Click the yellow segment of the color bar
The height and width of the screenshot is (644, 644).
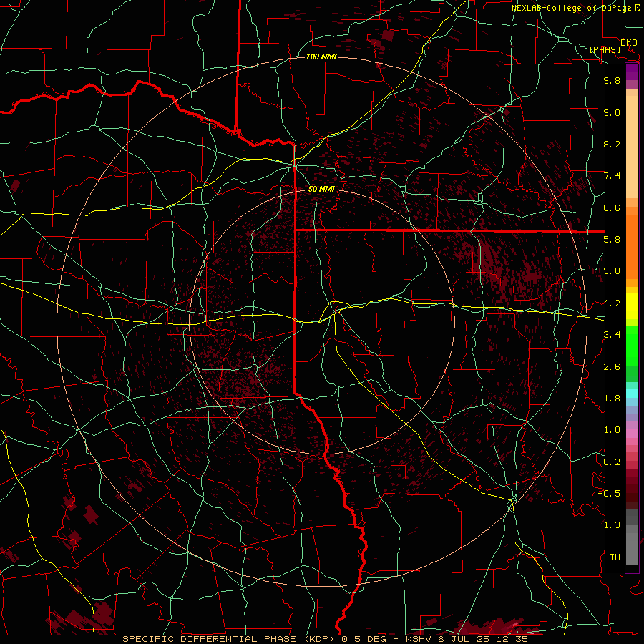[632, 306]
